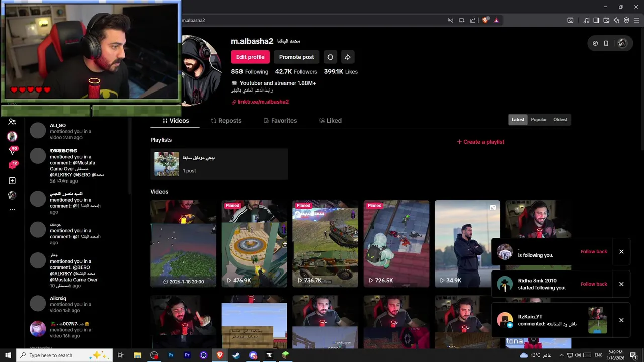644x362 pixels.
Task: Open the 42.7K Followers count
Action: [x=296, y=72]
